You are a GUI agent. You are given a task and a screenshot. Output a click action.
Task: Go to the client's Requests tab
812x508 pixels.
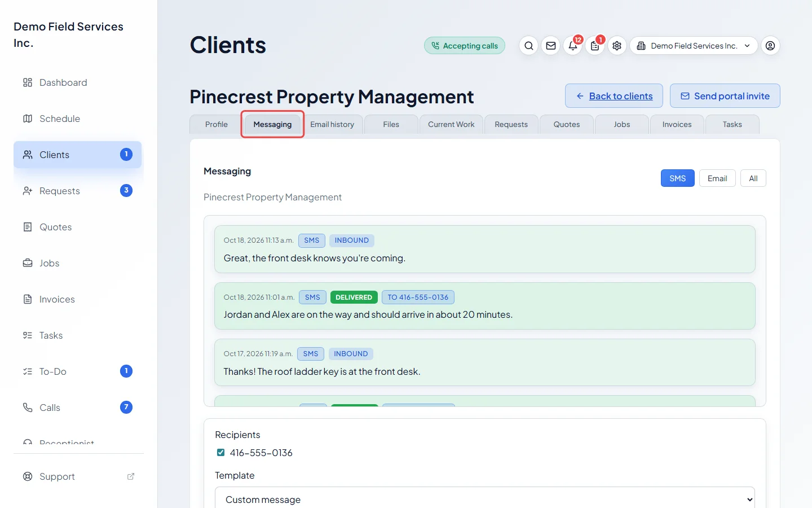click(511, 124)
